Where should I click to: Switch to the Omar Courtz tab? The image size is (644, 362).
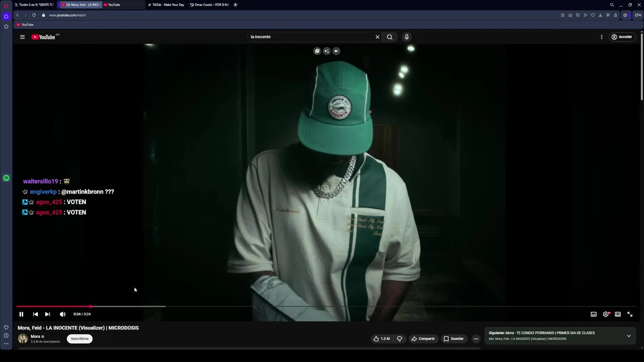[210, 5]
